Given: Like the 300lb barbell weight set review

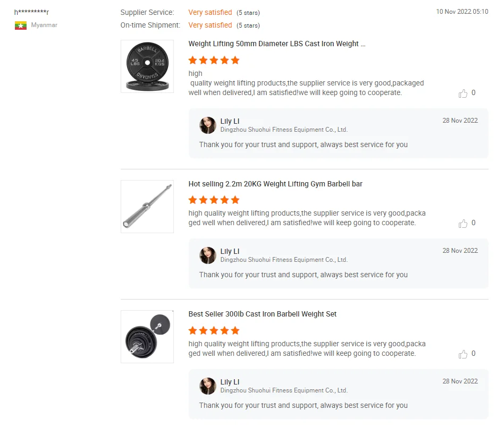Looking at the screenshot, I should (x=463, y=354).
